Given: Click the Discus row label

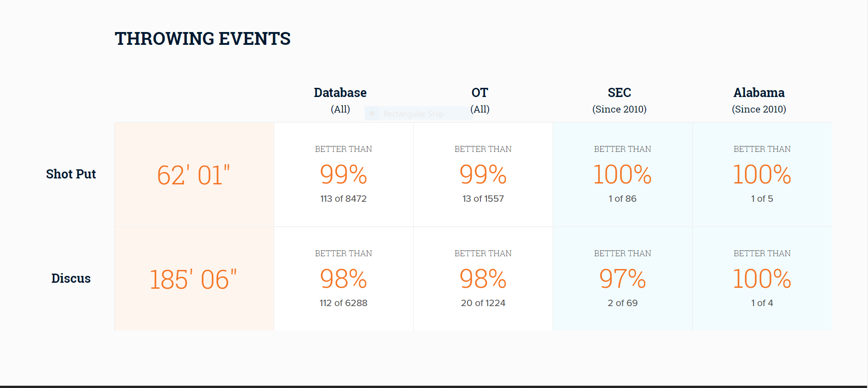Looking at the screenshot, I should tap(71, 279).
